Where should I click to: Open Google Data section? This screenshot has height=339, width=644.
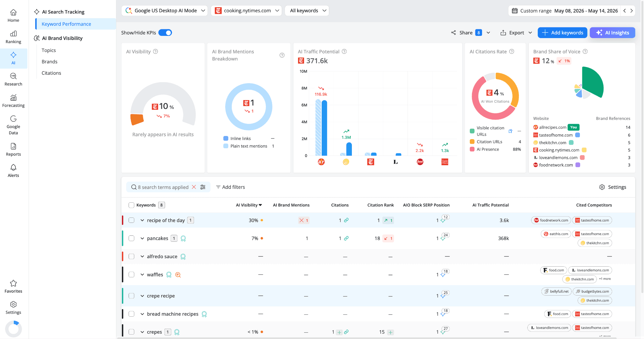[14, 125]
